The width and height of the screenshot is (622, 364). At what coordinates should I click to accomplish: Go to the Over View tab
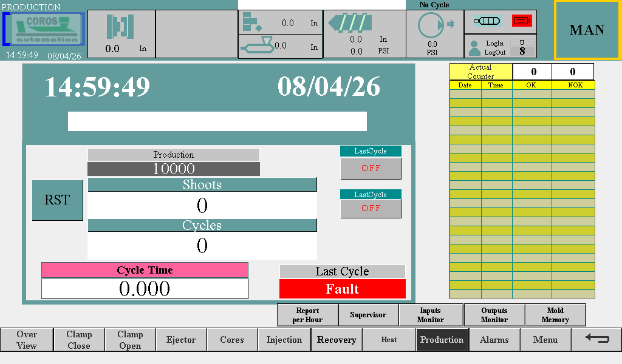tap(26, 340)
